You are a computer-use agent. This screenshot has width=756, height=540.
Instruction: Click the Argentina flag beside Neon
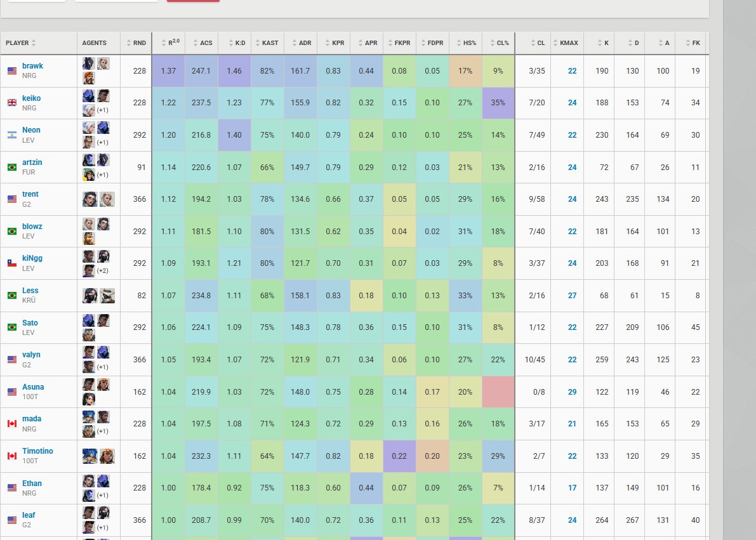[12, 135]
